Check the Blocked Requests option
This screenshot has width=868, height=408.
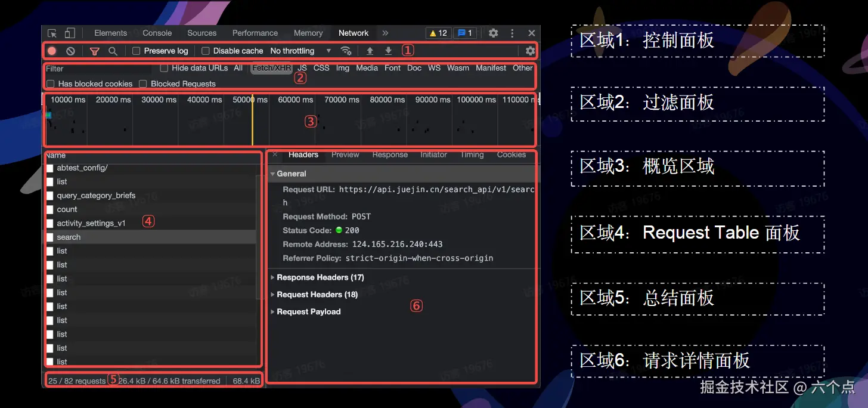coord(143,84)
